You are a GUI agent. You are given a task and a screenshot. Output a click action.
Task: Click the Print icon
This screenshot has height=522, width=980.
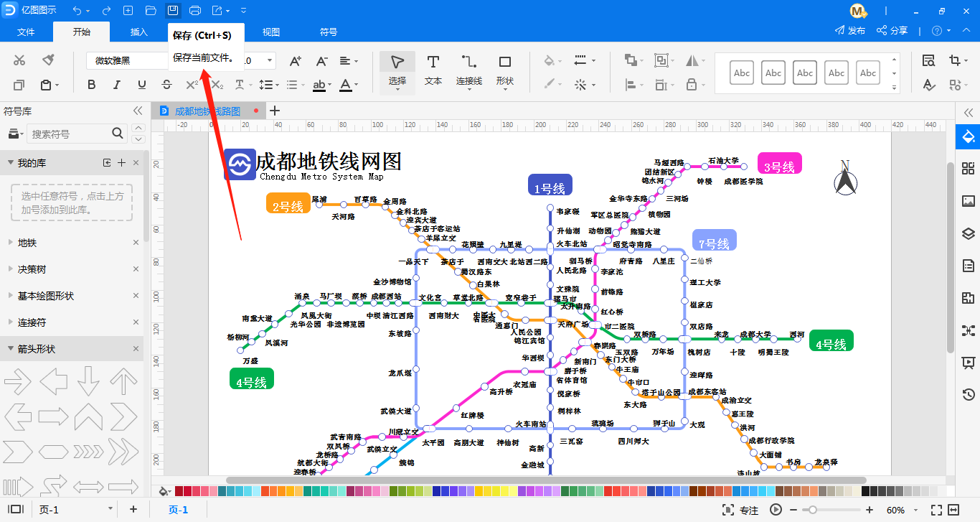[x=195, y=10]
